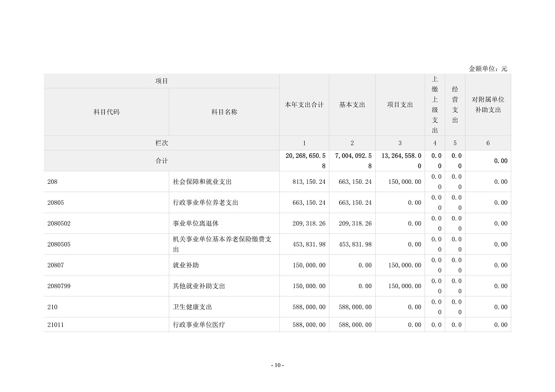
Task: Click 588,000.00 total in row 210
Action: coord(309,306)
